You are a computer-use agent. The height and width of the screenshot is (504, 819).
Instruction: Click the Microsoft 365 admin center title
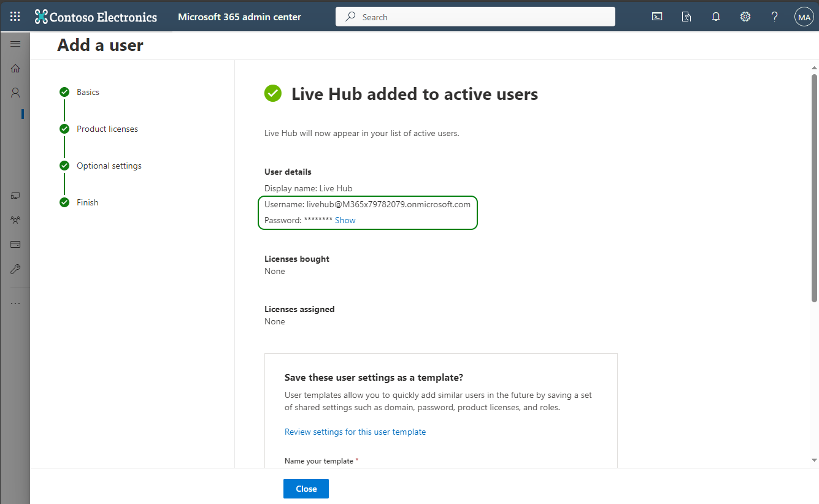239,17
